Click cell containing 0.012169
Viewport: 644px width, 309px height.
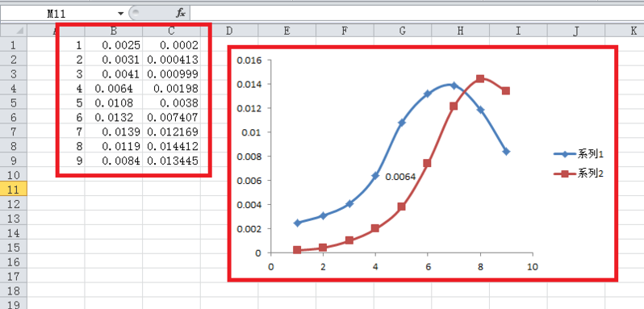click(x=171, y=132)
